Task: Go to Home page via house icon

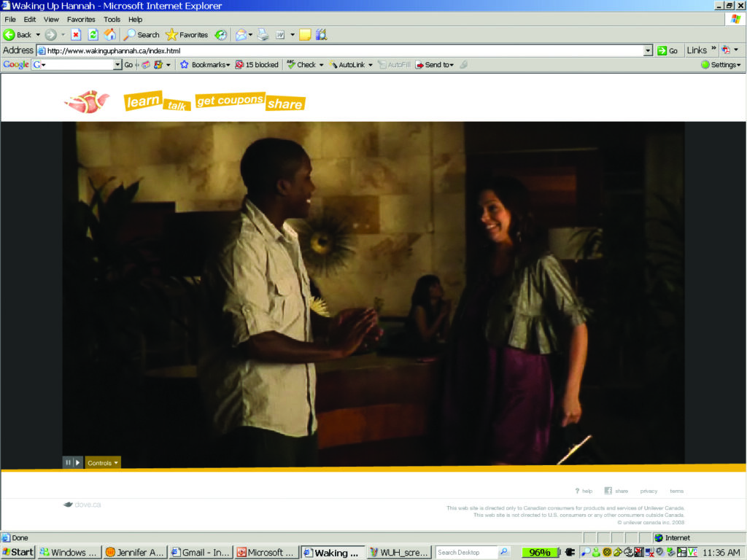Action: [x=110, y=35]
